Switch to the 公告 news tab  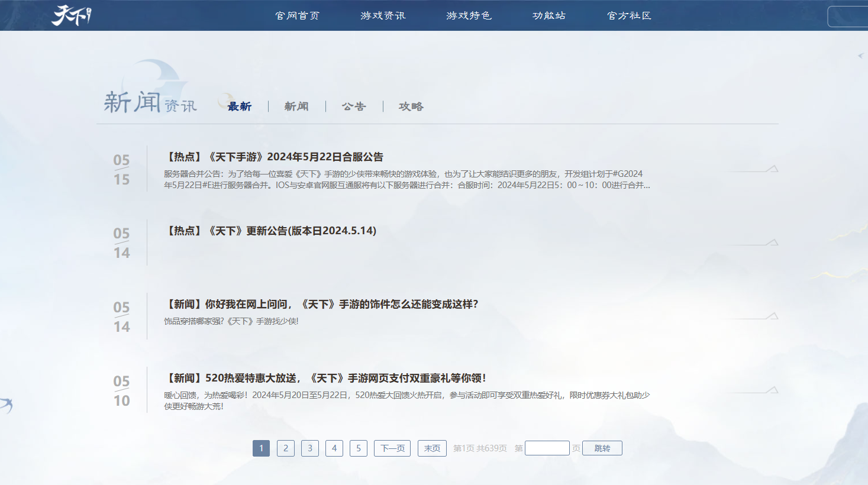pos(354,106)
